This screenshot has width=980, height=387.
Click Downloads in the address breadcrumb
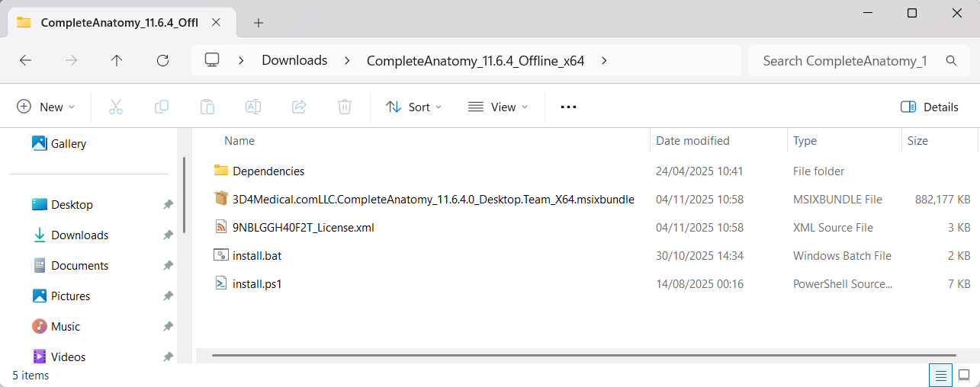click(x=294, y=60)
